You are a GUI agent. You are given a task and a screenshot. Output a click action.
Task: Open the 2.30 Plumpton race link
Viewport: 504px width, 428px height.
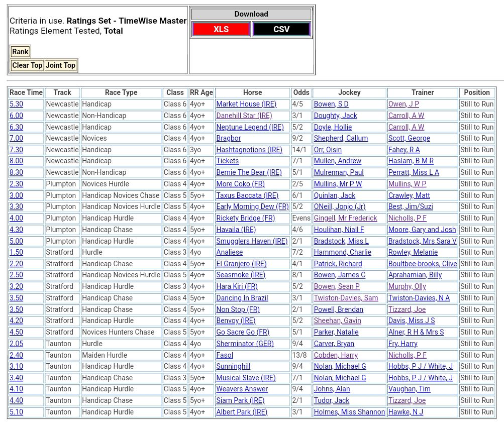pos(16,184)
